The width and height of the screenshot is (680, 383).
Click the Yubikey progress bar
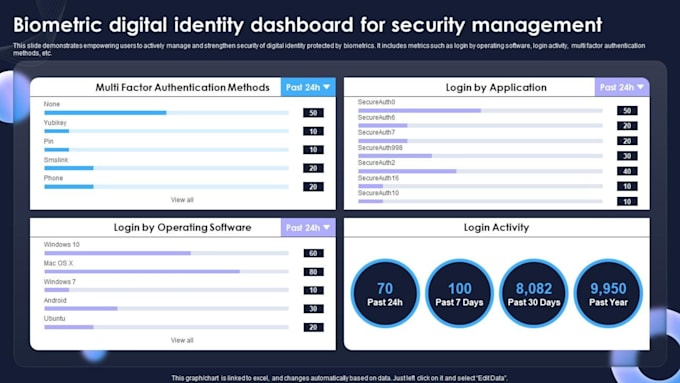pos(167,131)
